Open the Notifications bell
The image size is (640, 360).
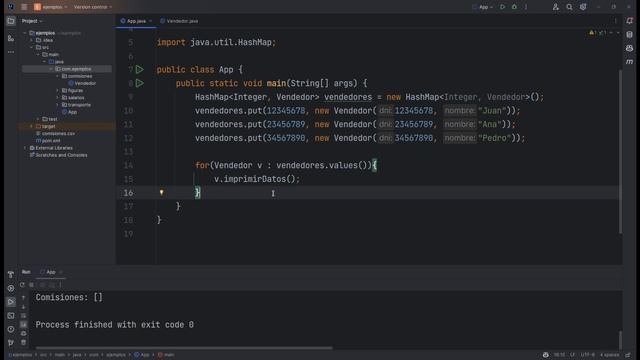(x=629, y=21)
